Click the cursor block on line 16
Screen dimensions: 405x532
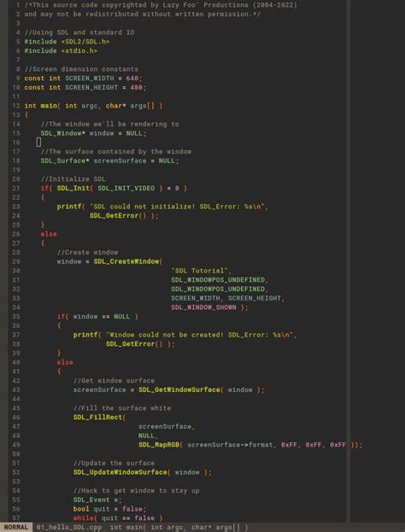[x=38, y=142]
